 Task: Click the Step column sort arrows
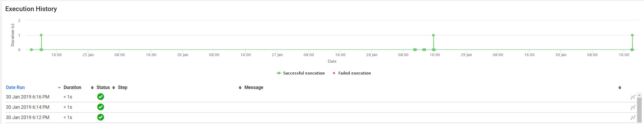click(x=240, y=88)
